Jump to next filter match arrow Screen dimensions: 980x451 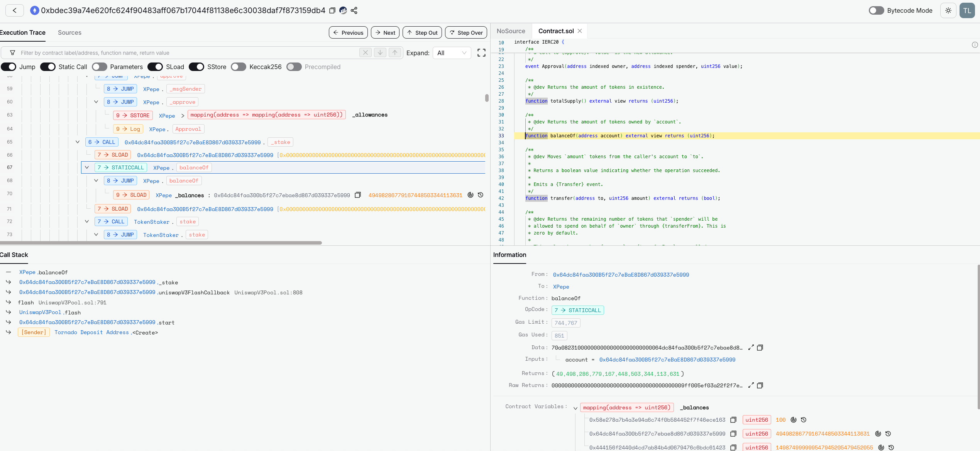tap(380, 52)
